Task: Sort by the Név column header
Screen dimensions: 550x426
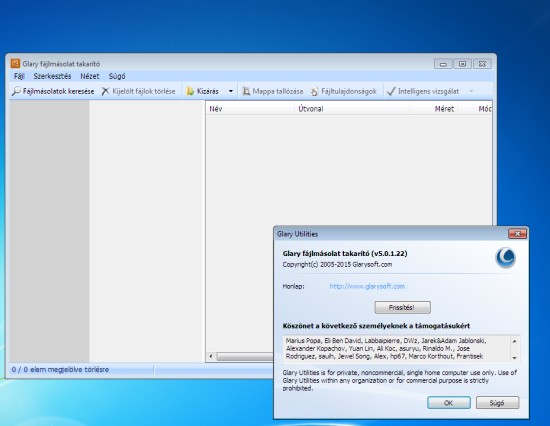Action: (250, 109)
